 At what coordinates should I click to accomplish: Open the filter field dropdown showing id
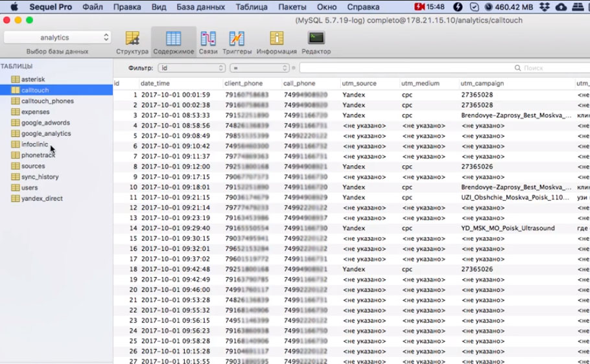coord(191,68)
